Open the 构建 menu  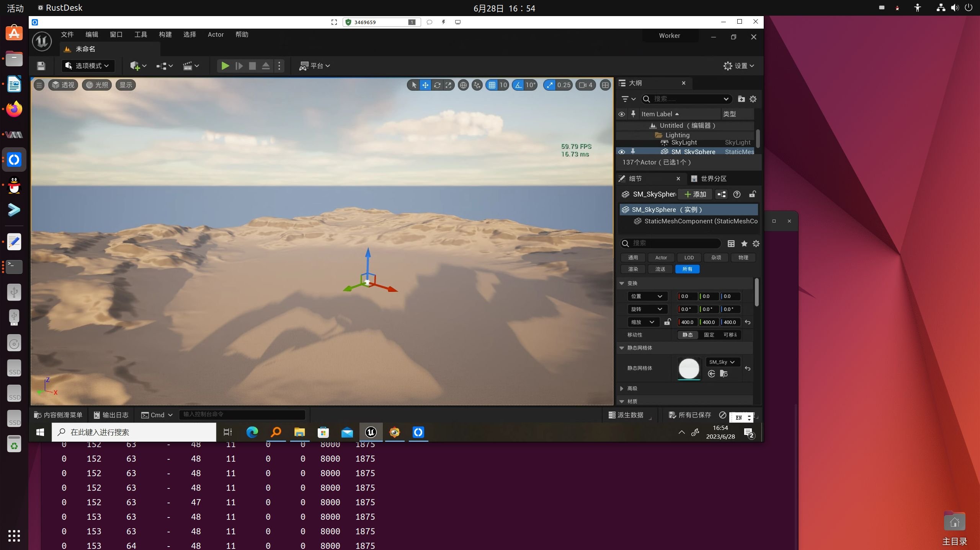(x=165, y=34)
